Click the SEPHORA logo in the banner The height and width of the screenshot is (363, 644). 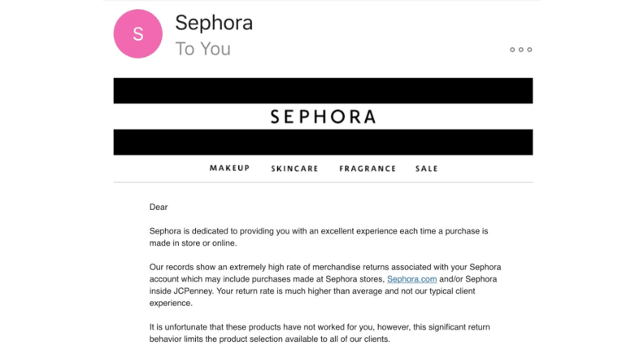324,116
